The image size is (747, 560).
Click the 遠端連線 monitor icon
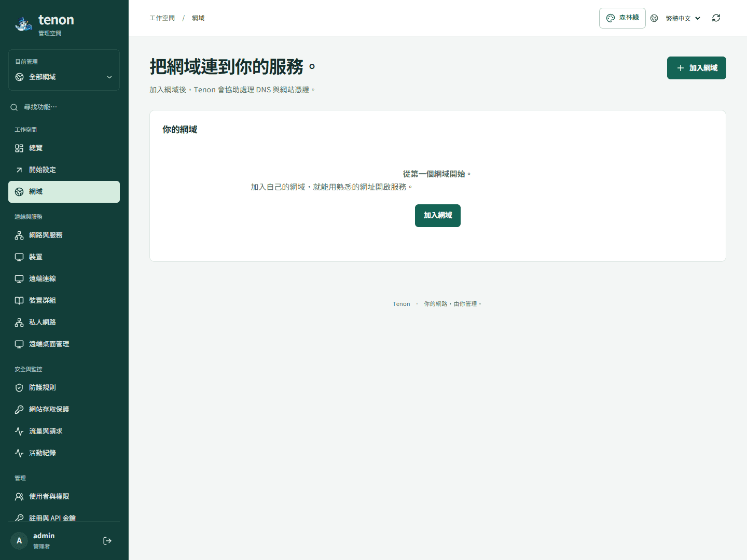(19, 279)
